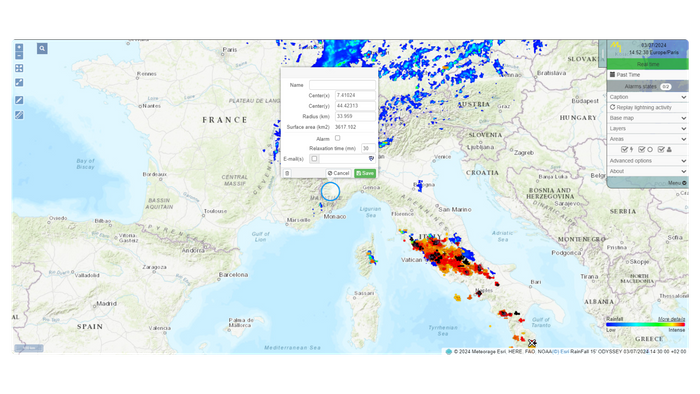Image resolution: width=700 pixels, height=394 pixels.
Task: Toggle the circle areas checkbox
Action: [642, 149]
